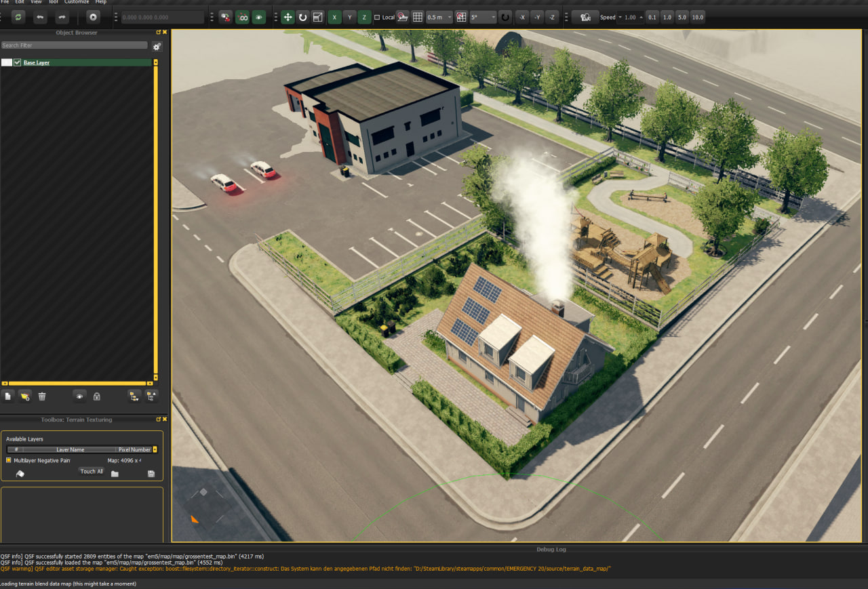Click the Search Filter input field

[74, 45]
